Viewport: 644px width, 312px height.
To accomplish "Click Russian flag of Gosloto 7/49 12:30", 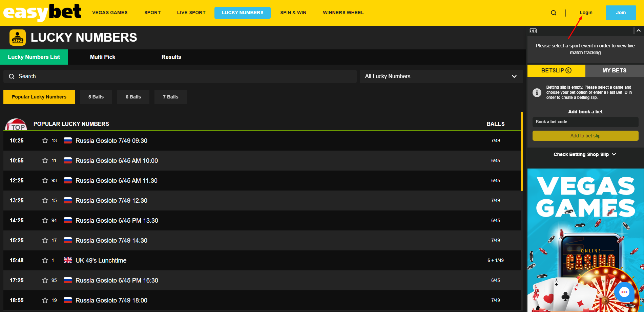I will tap(68, 200).
